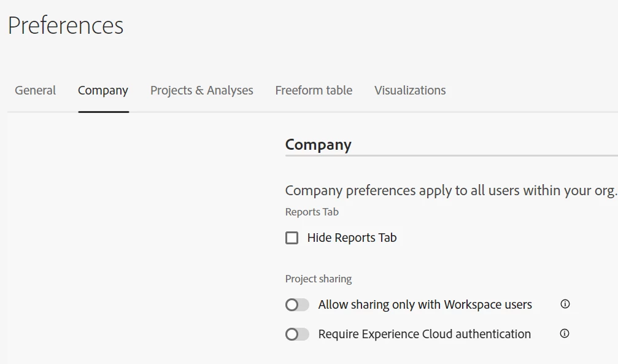This screenshot has width=618, height=364.
Task: Click the underline indicator beneath the Company tab
Action: pyautogui.click(x=103, y=112)
